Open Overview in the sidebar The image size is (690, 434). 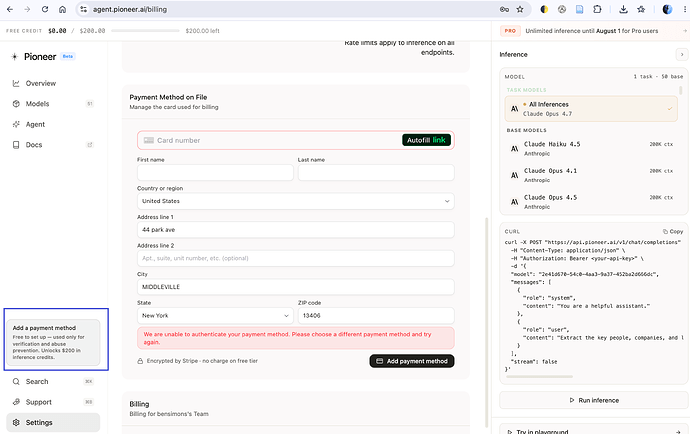(53, 83)
